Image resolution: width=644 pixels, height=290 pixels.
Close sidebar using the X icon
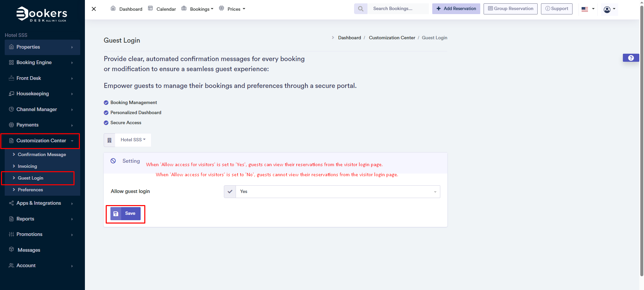tap(94, 9)
